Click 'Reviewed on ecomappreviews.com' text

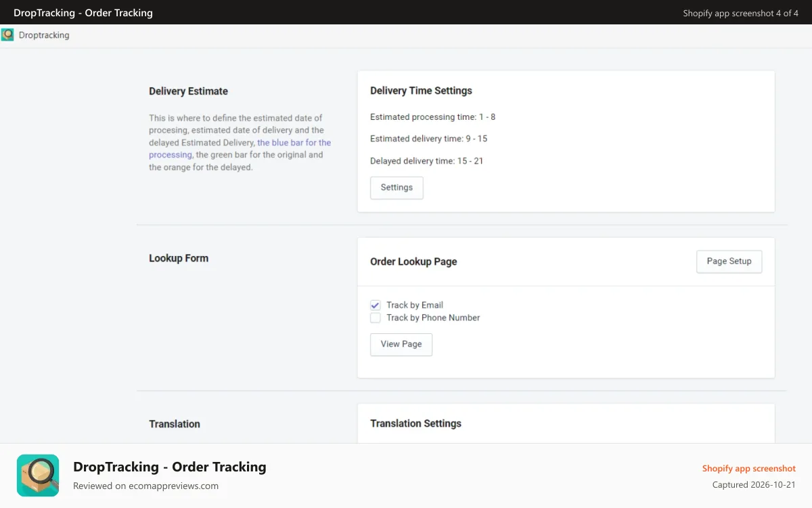point(145,486)
